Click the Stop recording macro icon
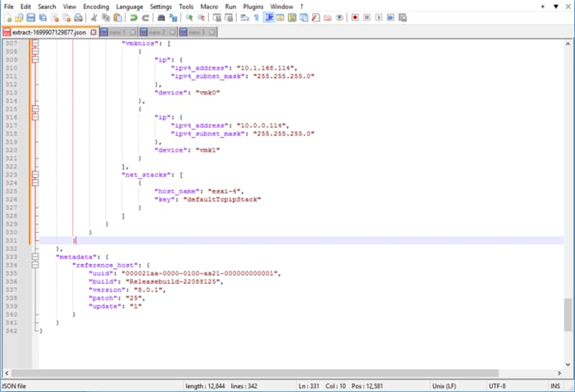575x392 pixels. click(x=367, y=17)
